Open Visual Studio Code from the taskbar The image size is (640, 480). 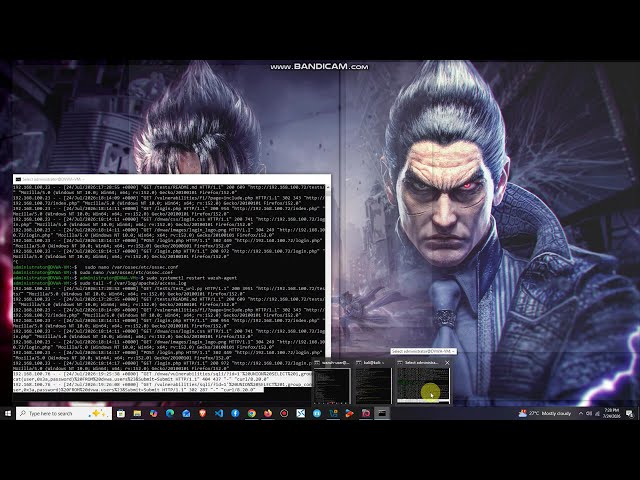click(219, 413)
